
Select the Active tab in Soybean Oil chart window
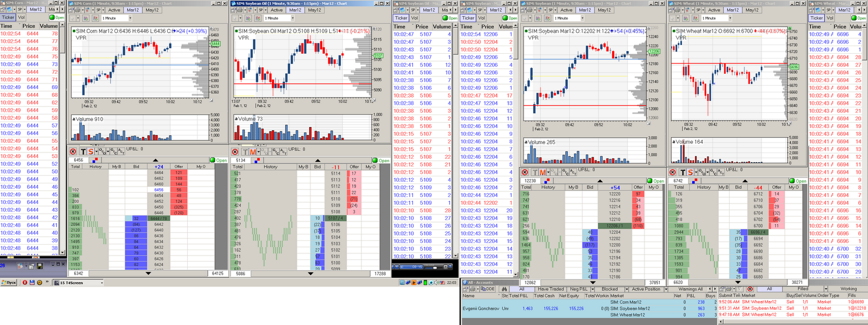point(277,10)
